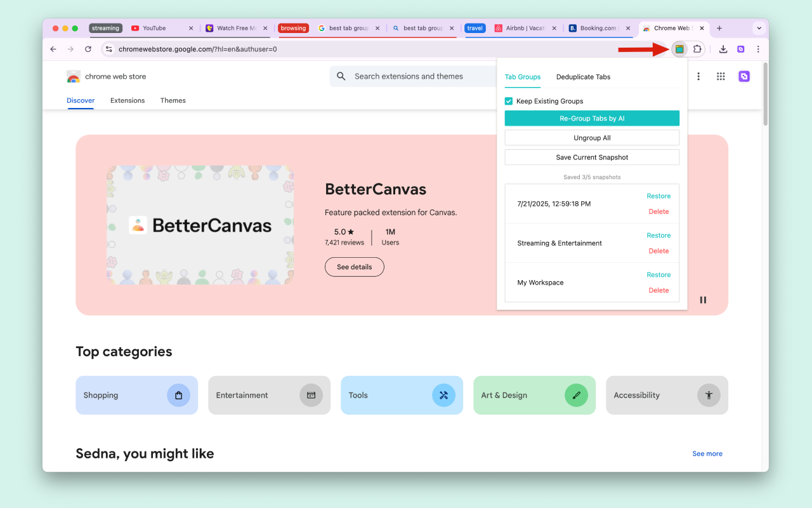
Task: Click the travel tab group label
Action: (x=475, y=28)
